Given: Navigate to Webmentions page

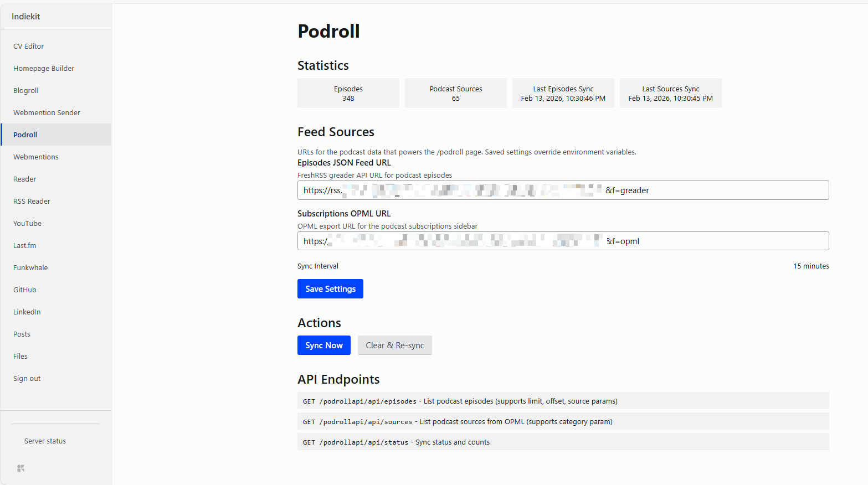Looking at the screenshot, I should pos(36,157).
